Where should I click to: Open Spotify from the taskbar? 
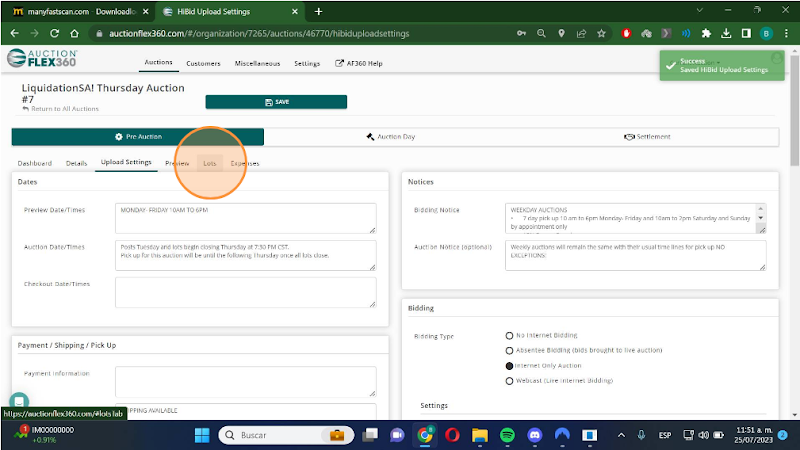click(506, 435)
